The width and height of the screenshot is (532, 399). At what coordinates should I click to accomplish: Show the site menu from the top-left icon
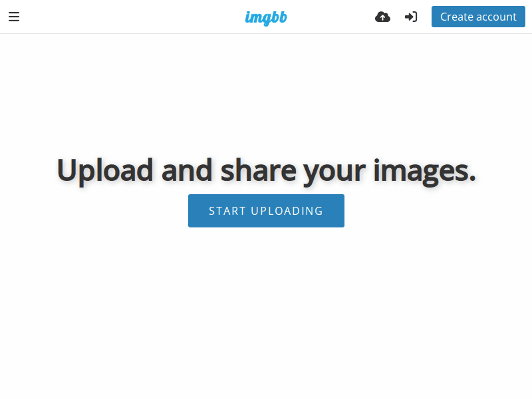click(14, 17)
